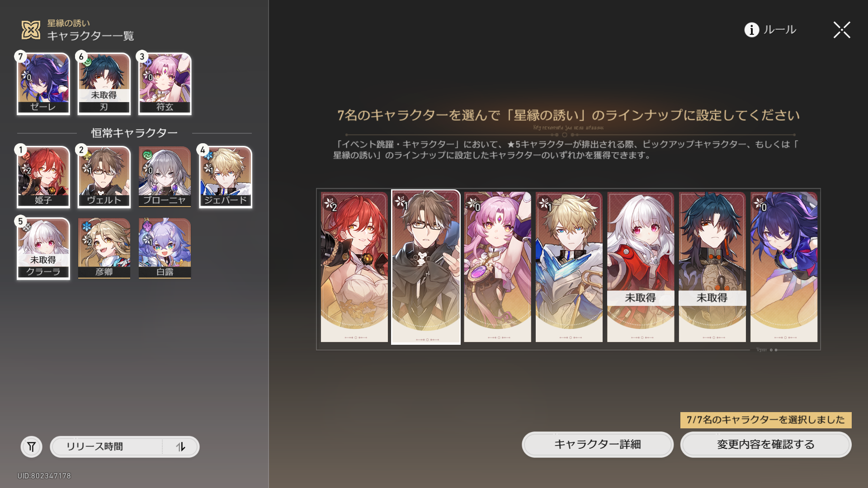Add 彦卿 to the lineup
Viewport: 868px width, 488px height.
[104, 248]
